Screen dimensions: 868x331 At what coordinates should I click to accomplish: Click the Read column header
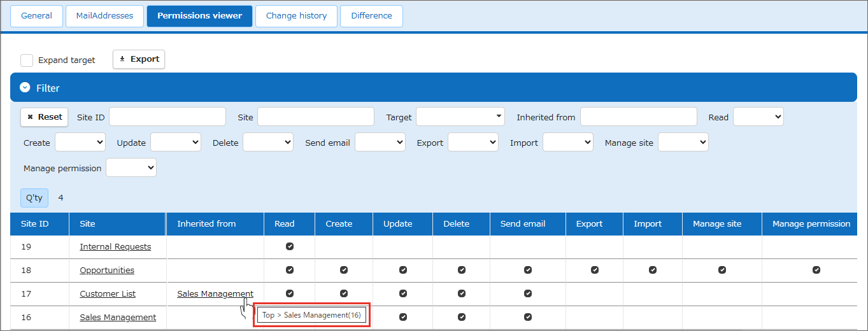click(x=290, y=224)
